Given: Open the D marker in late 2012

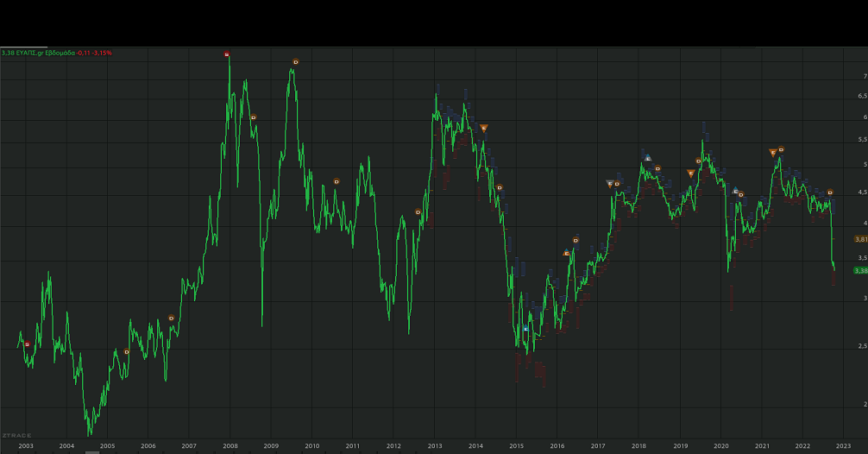Looking at the screenshot, I should click(418, 212).
